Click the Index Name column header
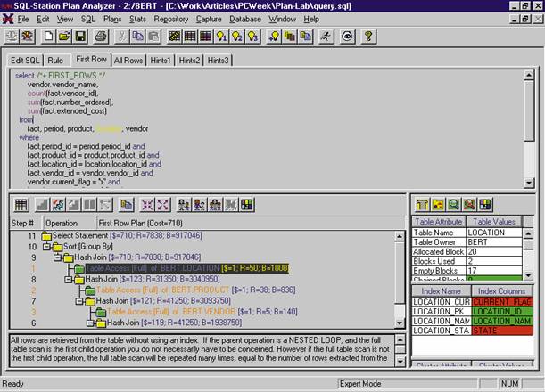Screen dimensions: 545x392 coord(441,291)
